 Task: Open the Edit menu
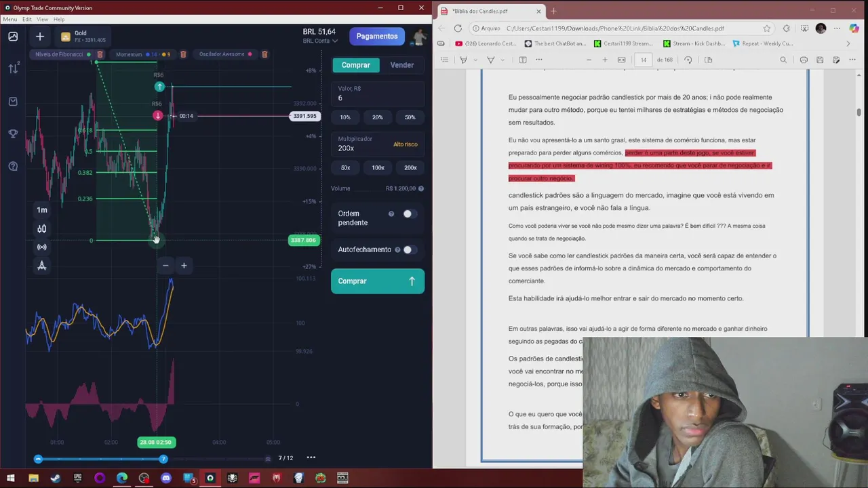[x=27, y=19]
